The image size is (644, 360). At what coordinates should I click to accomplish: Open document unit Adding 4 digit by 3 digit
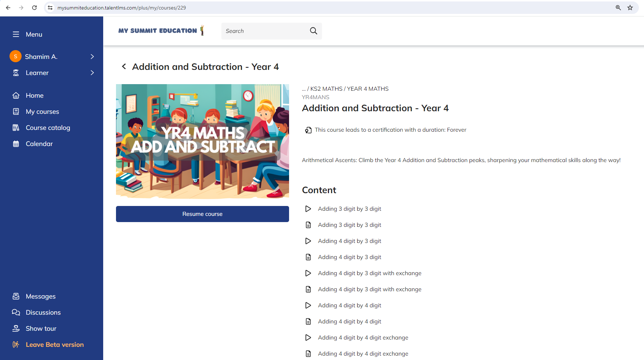349,257
